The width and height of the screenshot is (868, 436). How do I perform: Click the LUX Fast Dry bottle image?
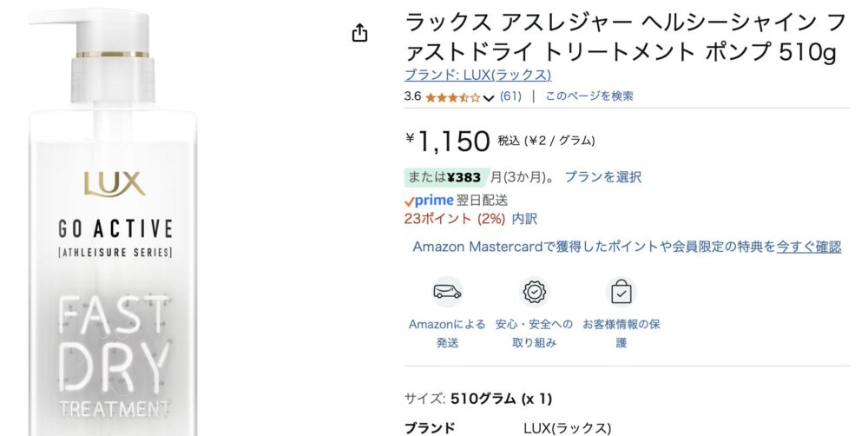(x=113, y=221)
